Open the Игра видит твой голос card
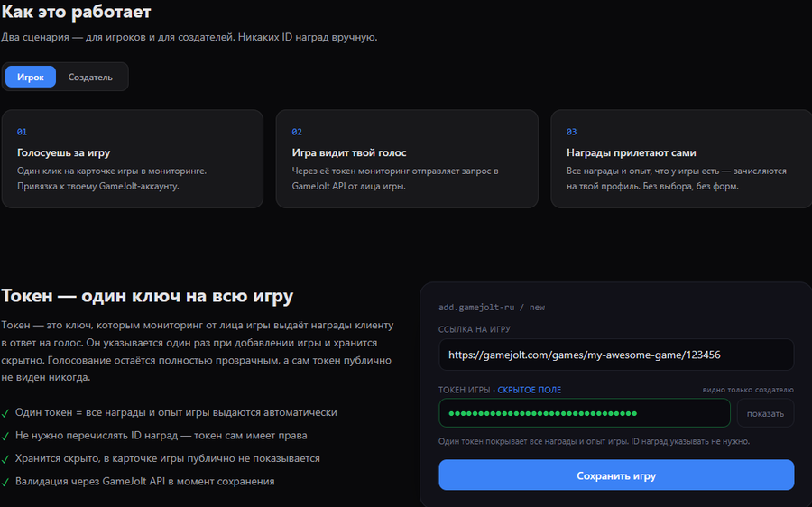 point(407,159)
